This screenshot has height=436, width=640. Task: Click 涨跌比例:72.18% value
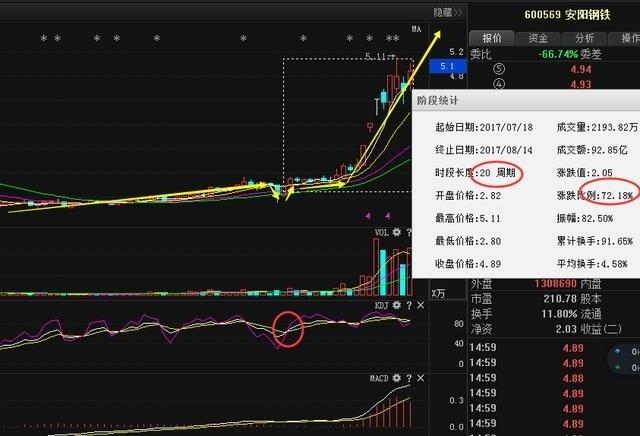point(595,196)
